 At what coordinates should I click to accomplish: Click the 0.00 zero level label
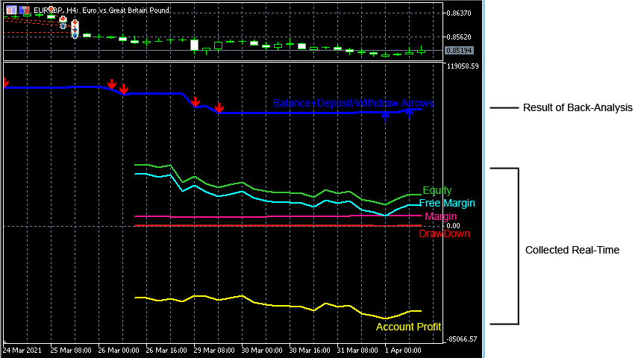pos(454,226)
